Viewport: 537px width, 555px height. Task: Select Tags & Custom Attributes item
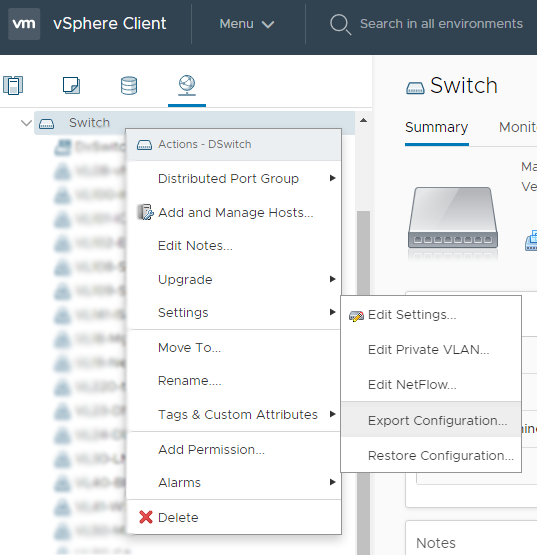coord(234,414)
